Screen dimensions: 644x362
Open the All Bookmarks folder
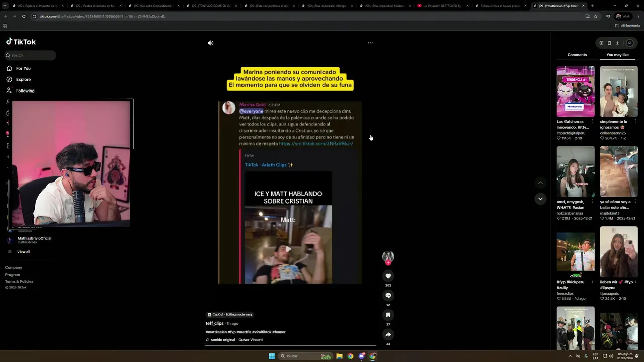pyautogui.click(x=628, y=26)
